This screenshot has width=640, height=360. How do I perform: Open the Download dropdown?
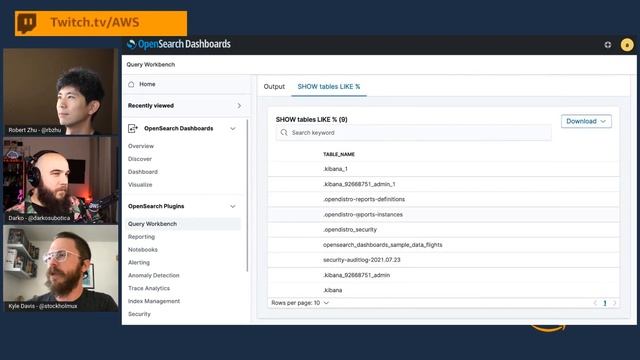pyautogui.click(x=586, y=121)
